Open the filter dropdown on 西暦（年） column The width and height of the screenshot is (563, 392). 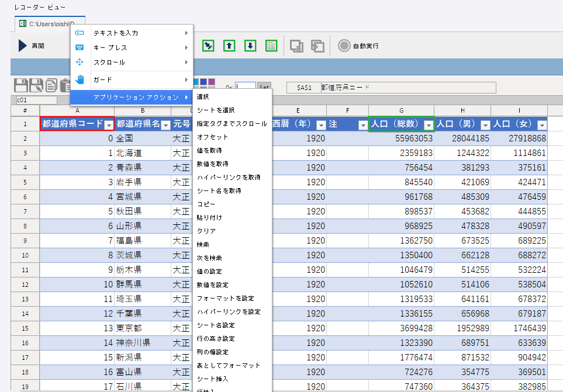[321, 124]
